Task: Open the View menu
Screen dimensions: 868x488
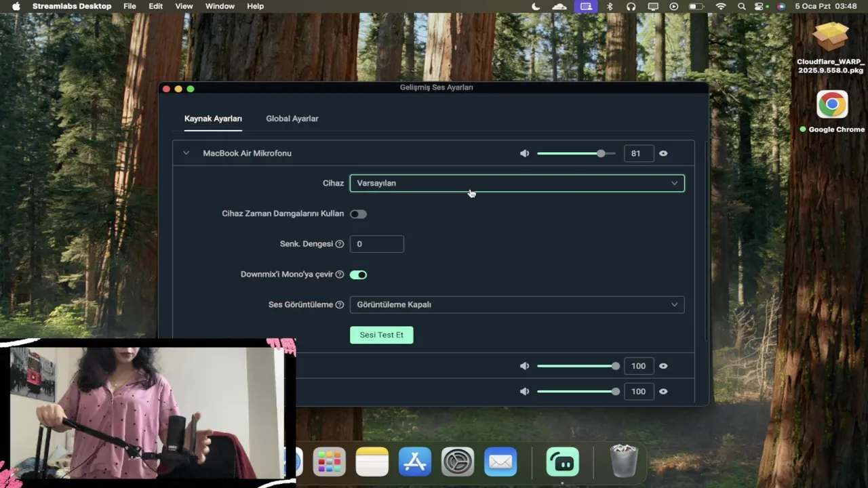Action: click(x=184, y=6)
